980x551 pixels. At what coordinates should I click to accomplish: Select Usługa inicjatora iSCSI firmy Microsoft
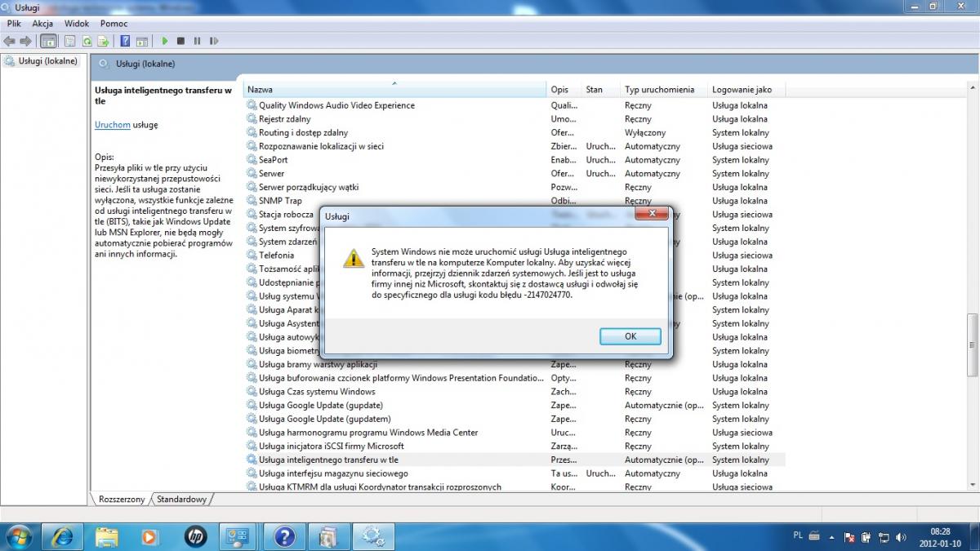coord(514,447)
